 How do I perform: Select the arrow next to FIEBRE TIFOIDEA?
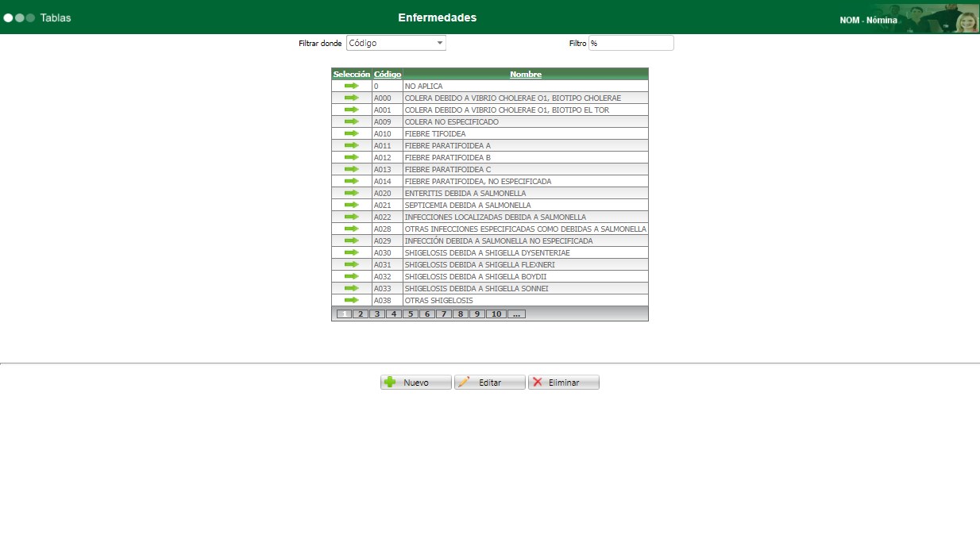[x=350, y=133]
